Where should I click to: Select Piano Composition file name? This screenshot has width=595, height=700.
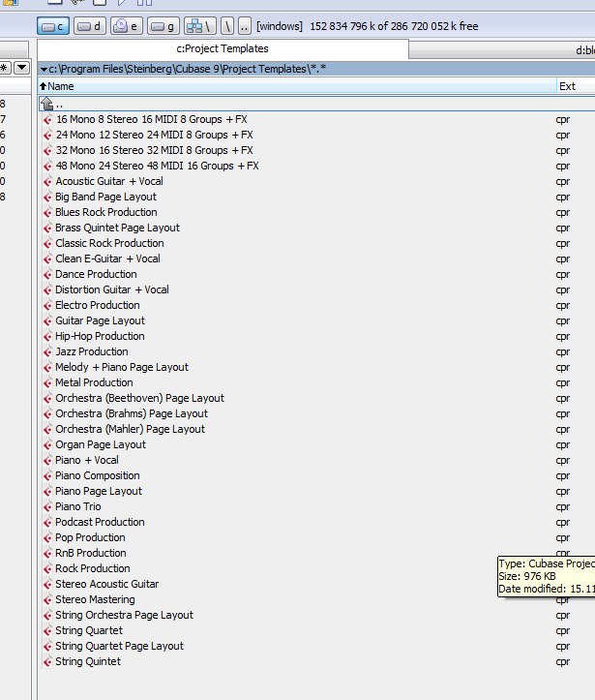tap(98, 476)
